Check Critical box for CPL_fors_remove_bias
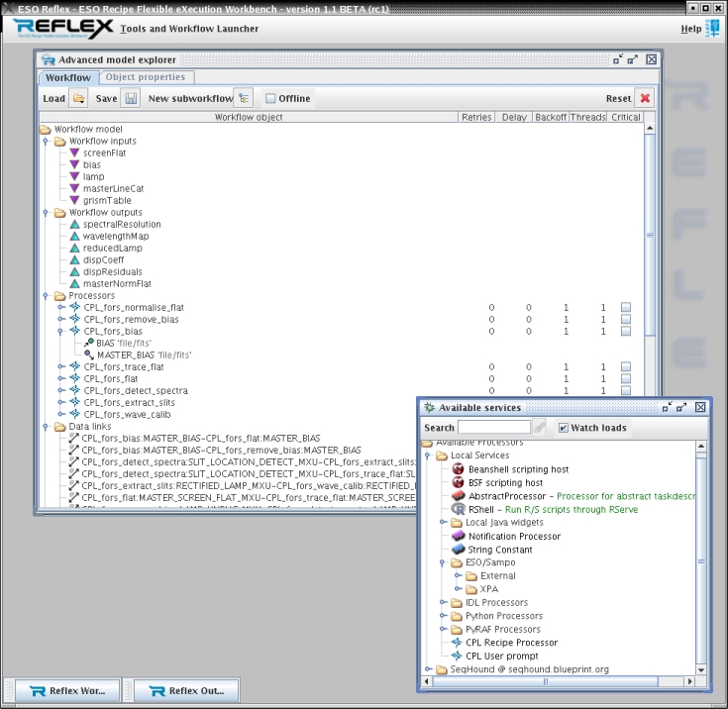The image size is (728, 709). click(x=626, y=320)
